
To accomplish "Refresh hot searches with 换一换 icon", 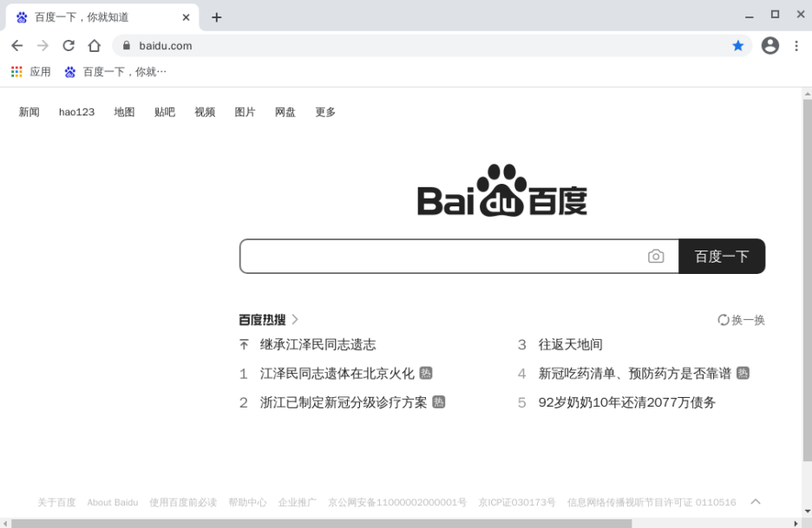I will coord(724,320).
